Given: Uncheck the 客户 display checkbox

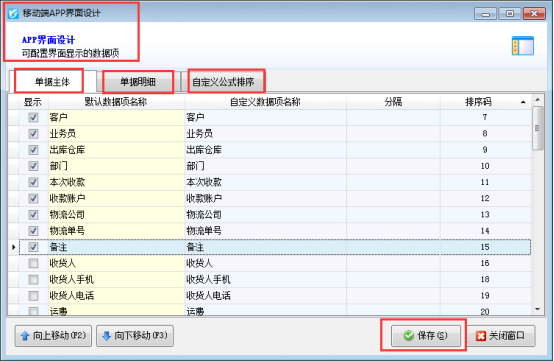Looking at the screenshot, I should [x=33, y=117].
